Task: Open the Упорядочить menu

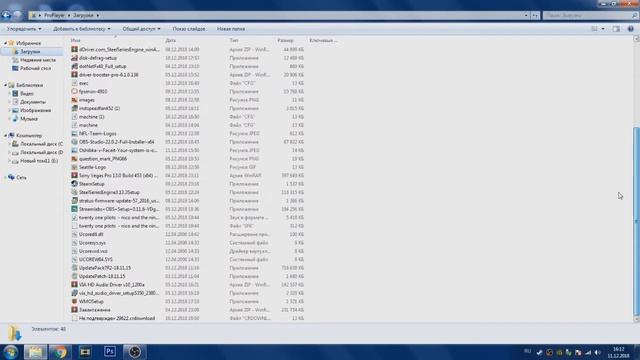Action: 24,29
